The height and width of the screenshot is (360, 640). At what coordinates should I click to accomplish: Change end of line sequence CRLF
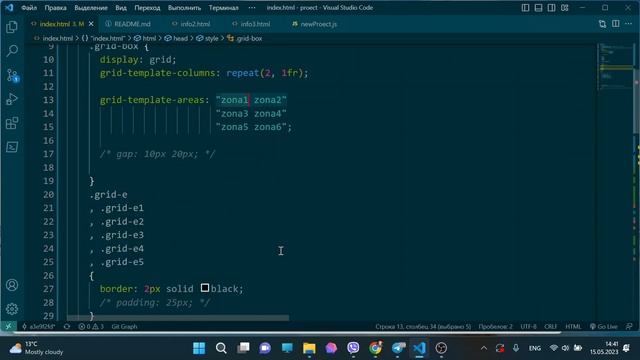coord(550,327)
